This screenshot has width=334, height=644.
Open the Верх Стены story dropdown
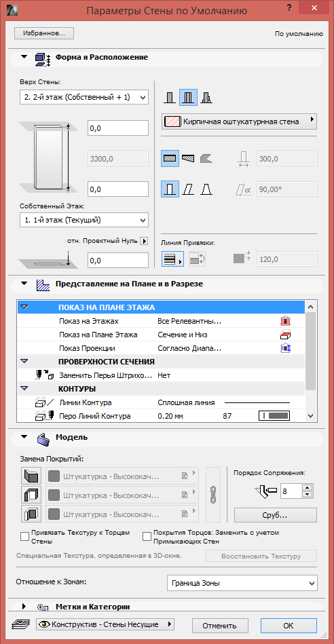click(83, 97)
